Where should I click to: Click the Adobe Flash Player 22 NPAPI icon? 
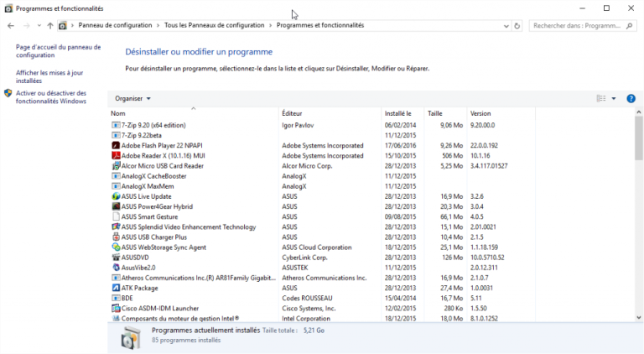coord(116,145)
